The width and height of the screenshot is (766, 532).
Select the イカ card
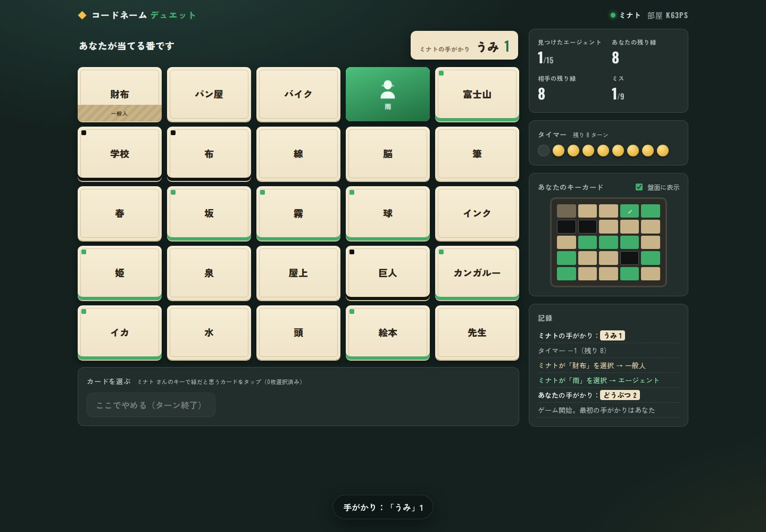coord(120,332)
